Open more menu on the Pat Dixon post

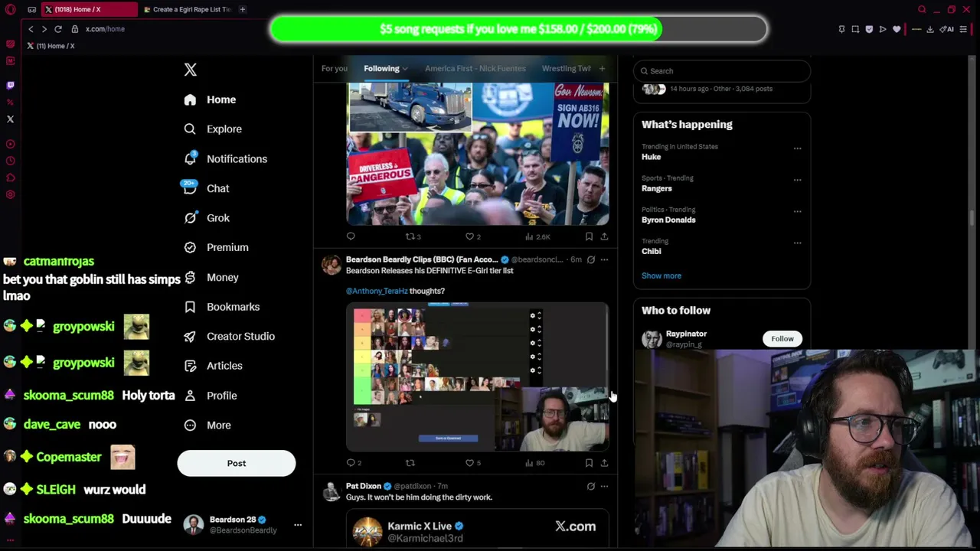tap(604, 487)
